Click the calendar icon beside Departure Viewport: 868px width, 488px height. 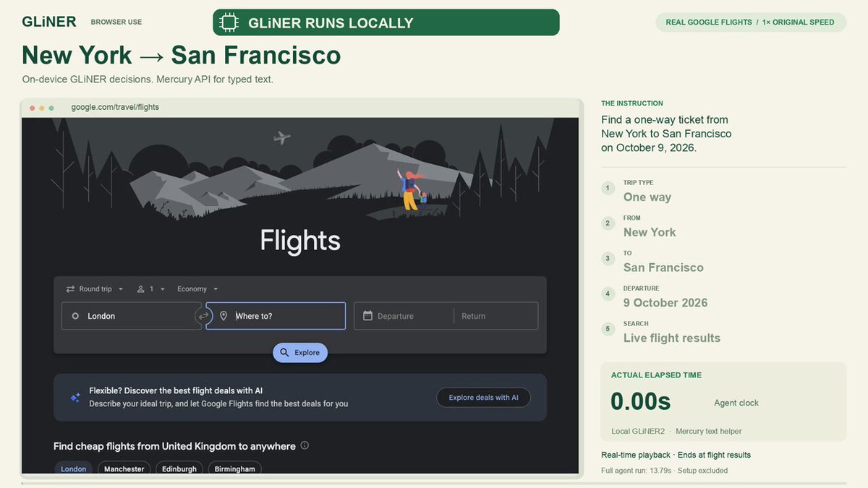tap(367, 316)
